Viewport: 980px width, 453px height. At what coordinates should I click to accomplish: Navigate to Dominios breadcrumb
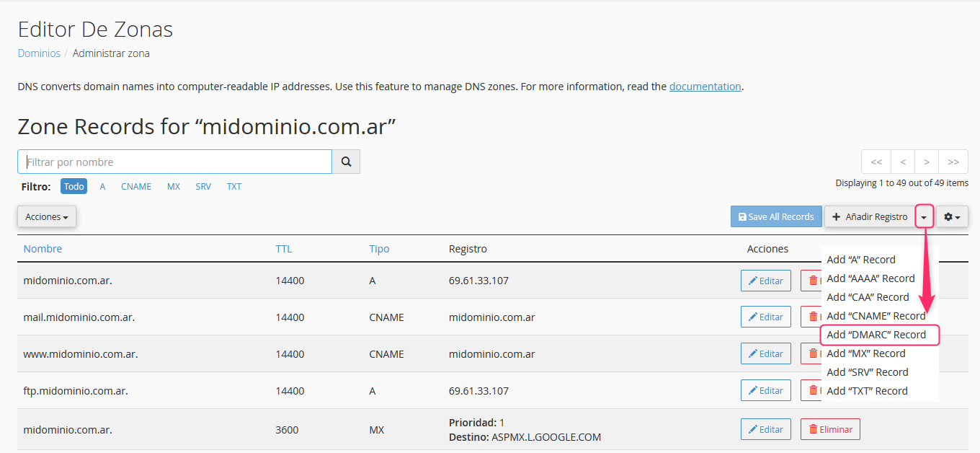(39, 53)
